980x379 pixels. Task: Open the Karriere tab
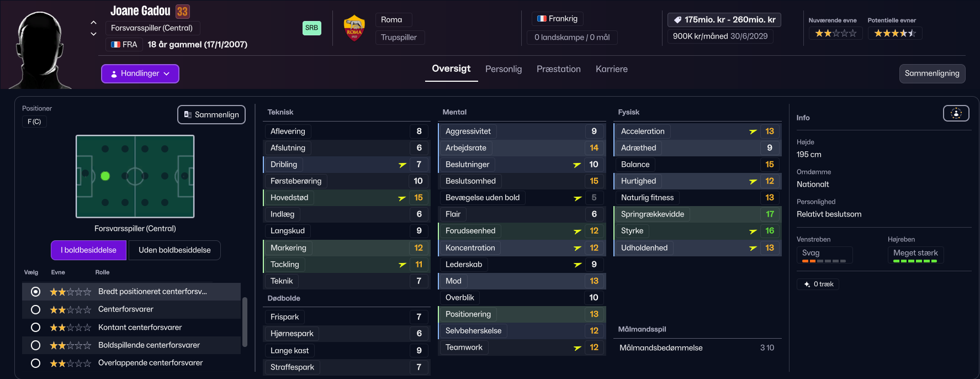[x=611, y=69]
